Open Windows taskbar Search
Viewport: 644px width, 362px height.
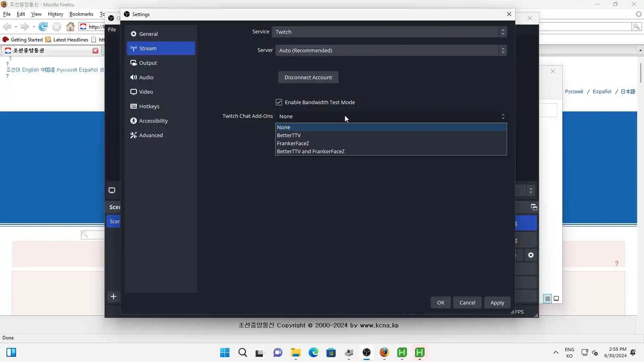click(x=243, y=353)
